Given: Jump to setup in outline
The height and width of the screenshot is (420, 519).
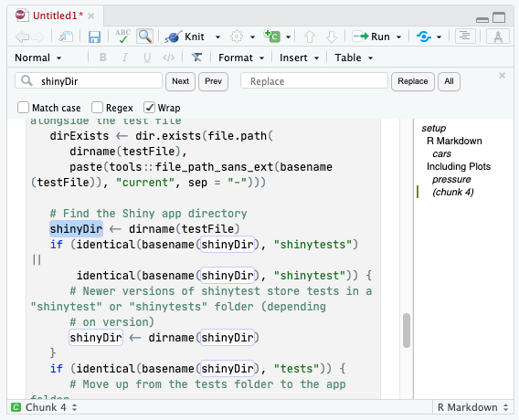Looking at the screenshot, I should tap(434, 128).
